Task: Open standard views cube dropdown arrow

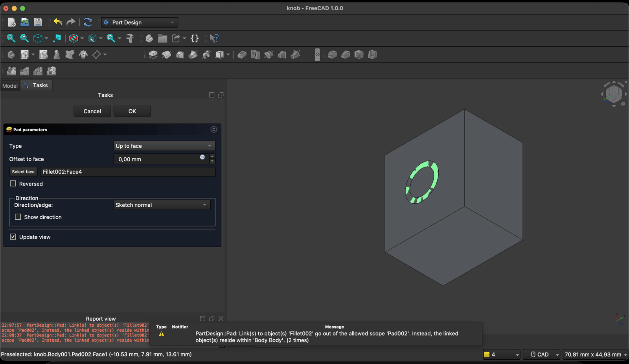Action: pyautogui.click(x=46, y=39)
